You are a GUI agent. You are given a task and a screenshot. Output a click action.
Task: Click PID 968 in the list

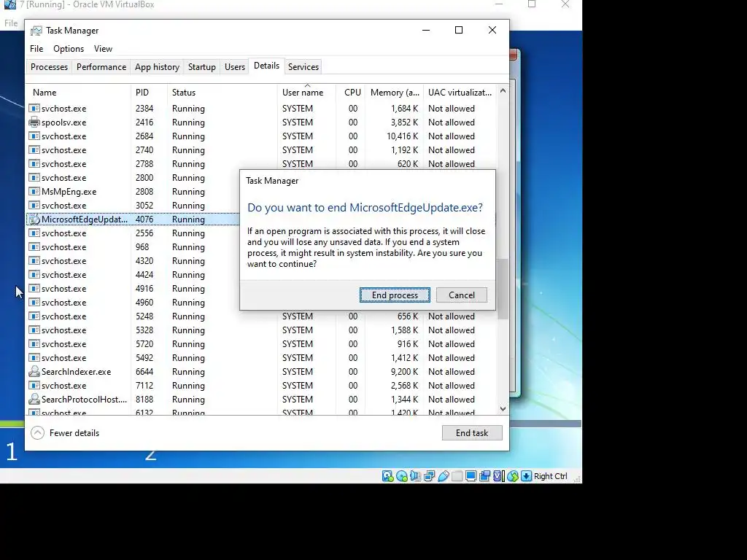coord(142,247)
